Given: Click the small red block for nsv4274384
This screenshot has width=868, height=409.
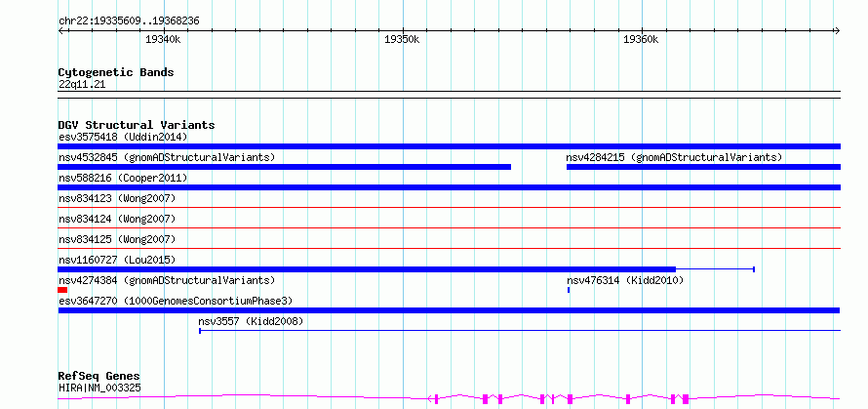Looking at the screenshot, I should 62,290.
